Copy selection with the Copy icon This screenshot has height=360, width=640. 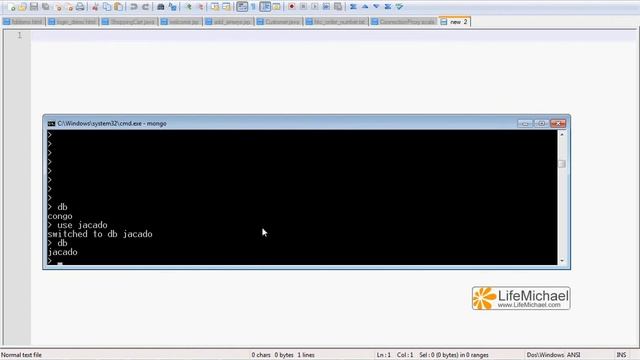pos(107,7)
